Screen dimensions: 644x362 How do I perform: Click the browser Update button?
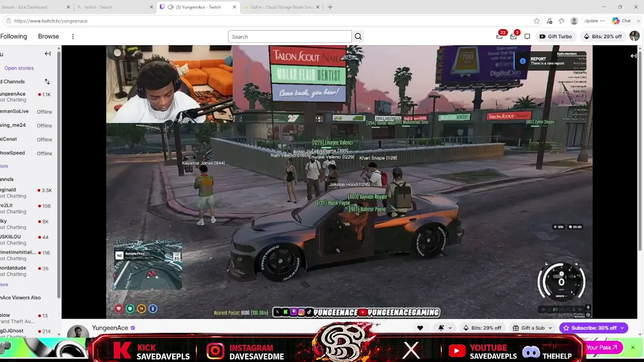[594, 21]
